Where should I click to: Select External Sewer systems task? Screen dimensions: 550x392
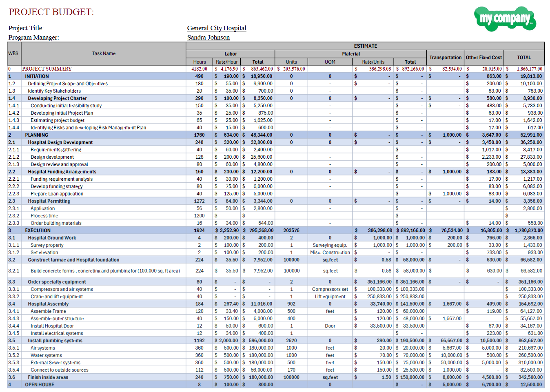(x=55, y=363)
